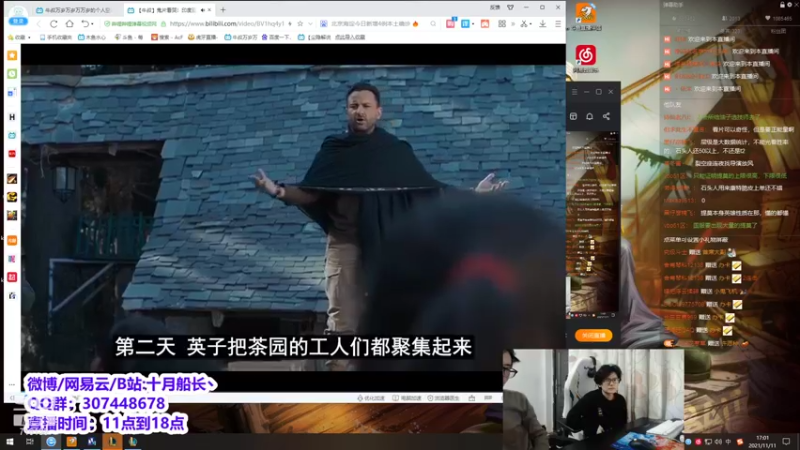800x450 pixels.
Task: Click the live tool share icon
Action: click(606, 116)
